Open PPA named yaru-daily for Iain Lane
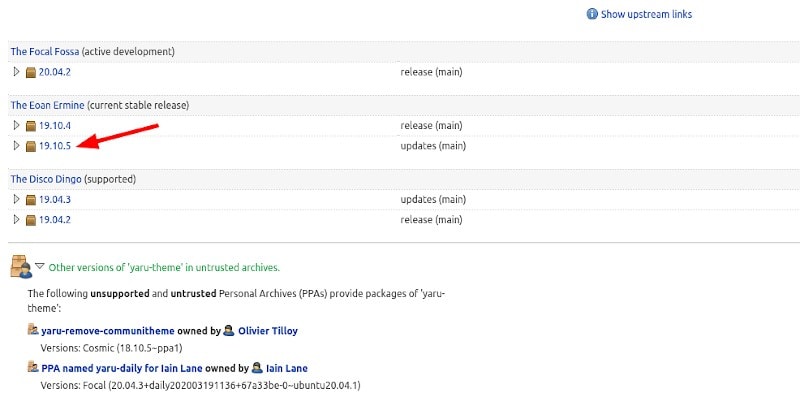The image size is (800, 393). (122, 368)
